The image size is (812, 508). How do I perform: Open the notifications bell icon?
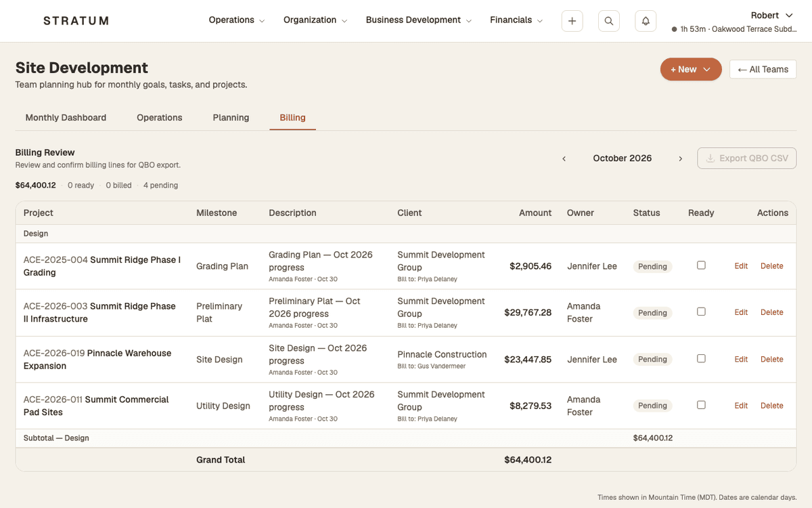click(x=646, y=21)
